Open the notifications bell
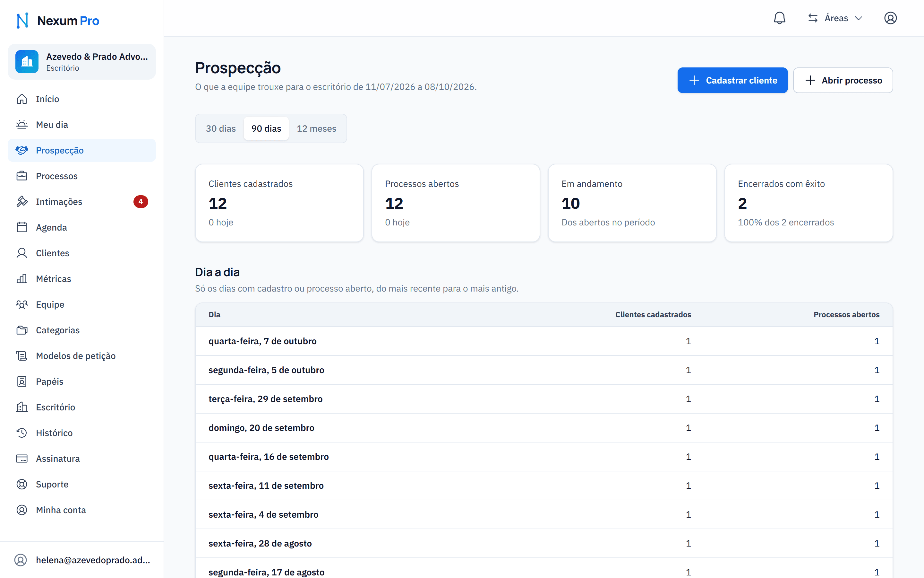The width and height of the screenshot is (924, 578). point(779,18)
